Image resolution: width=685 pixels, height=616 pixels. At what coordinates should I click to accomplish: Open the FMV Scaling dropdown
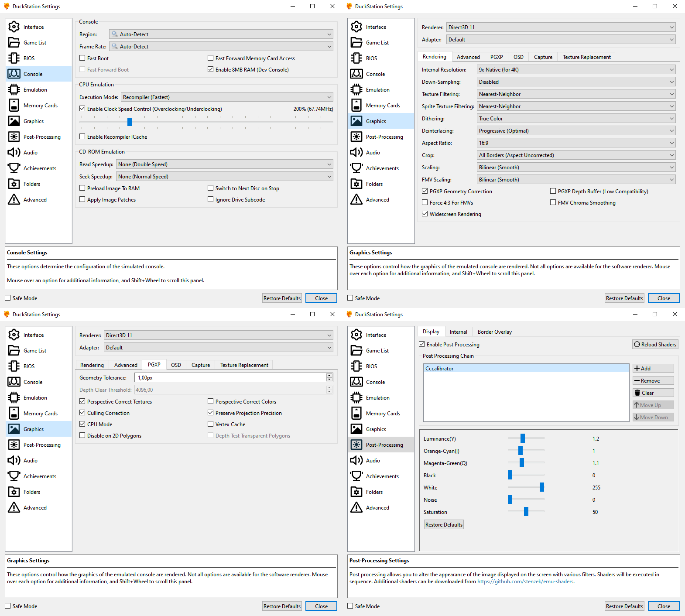click(x=576, y=179)
